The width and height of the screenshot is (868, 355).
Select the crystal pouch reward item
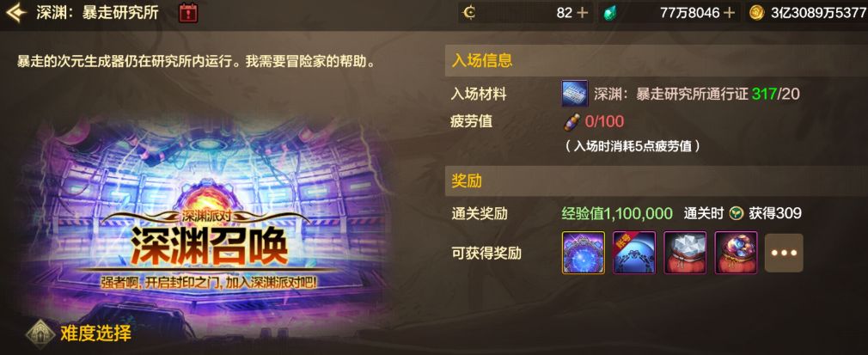[x=685, y=253]
